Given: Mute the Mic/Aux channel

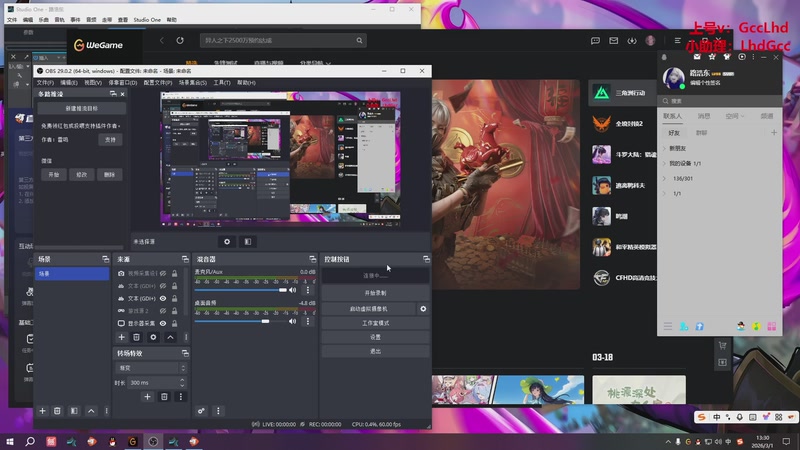Looking at the screenshot, I should [292, 290].
